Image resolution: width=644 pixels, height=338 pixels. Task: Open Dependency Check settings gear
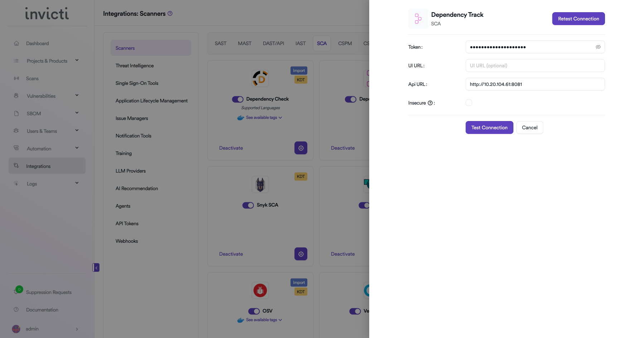pos(301,148)
